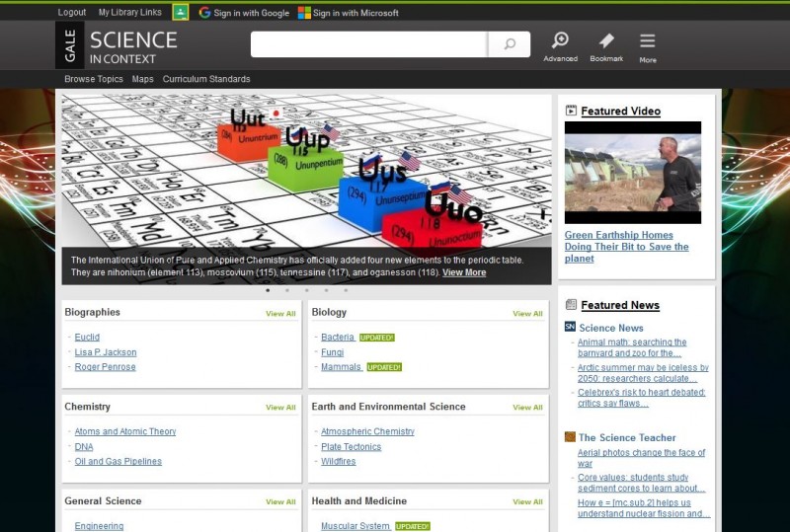This screenshot has width=790, height=532.
Task: Open Plate Tectonics topic
Action: pyautogui.click(x=352, y=446)
